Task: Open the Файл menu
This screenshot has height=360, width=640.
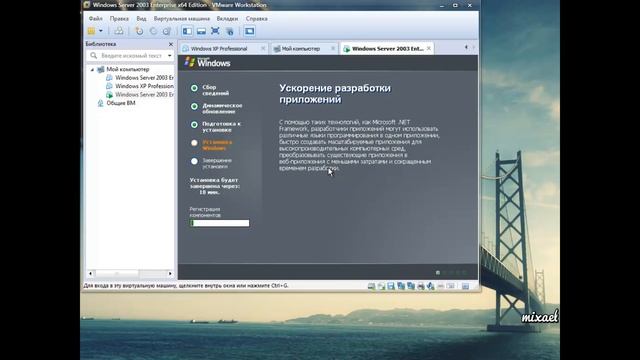Action: click(x=96, y=18)
